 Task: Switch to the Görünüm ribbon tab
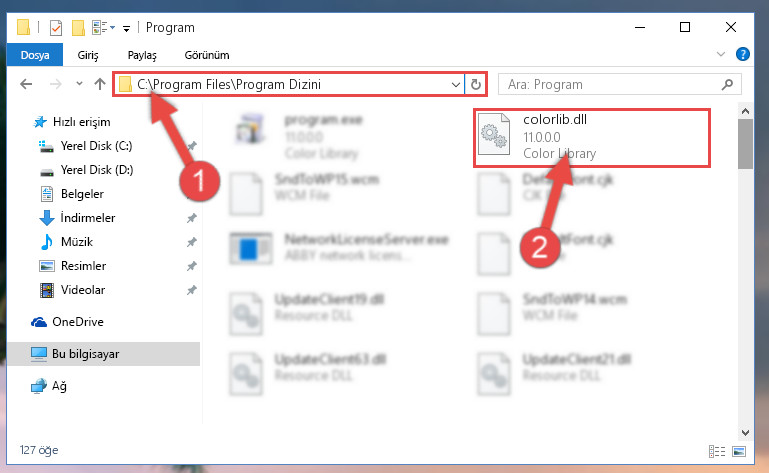(206, 55)
